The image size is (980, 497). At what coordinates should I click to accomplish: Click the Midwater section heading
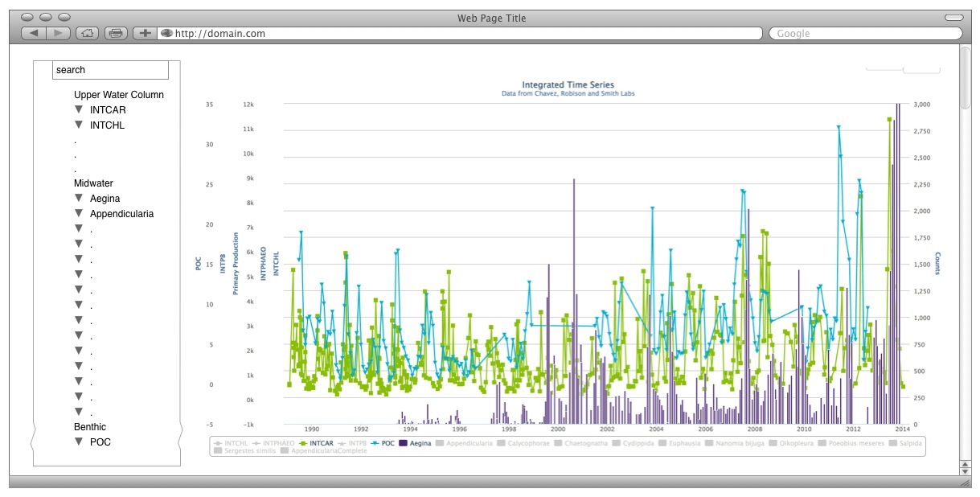coord(93,183)
